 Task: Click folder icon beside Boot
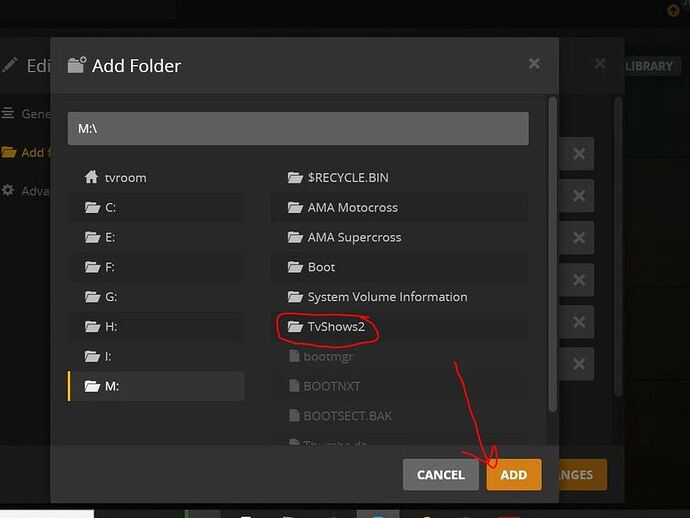point(295,267)
